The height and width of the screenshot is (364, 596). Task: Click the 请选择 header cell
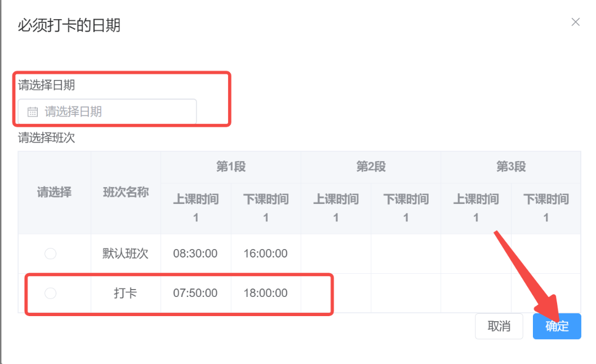pyautogui.click(x=54, y=192)
